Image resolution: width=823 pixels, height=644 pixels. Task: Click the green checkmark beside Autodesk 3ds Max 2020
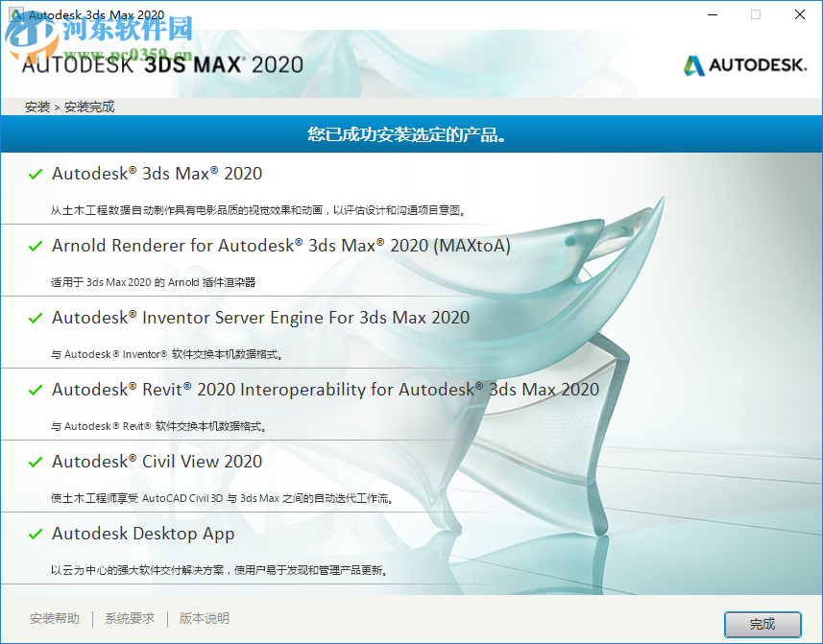[x=36, y=175]
